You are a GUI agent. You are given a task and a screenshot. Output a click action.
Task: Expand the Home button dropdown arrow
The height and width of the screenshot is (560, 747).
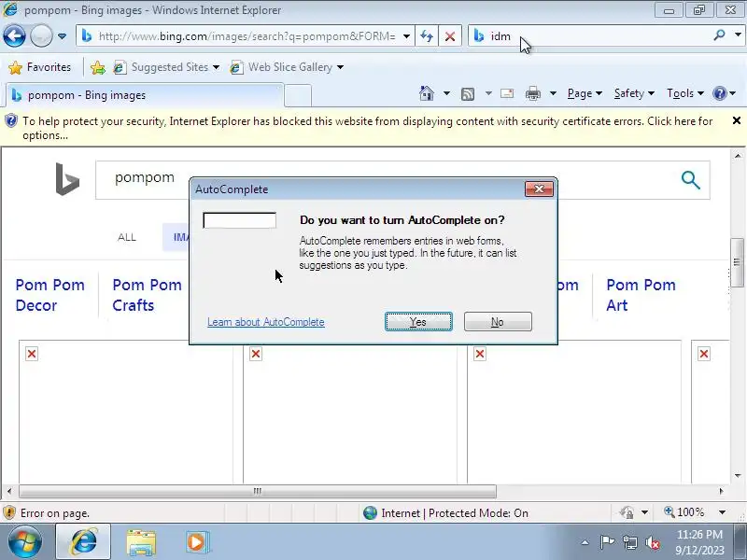click(x=446, y=93)
